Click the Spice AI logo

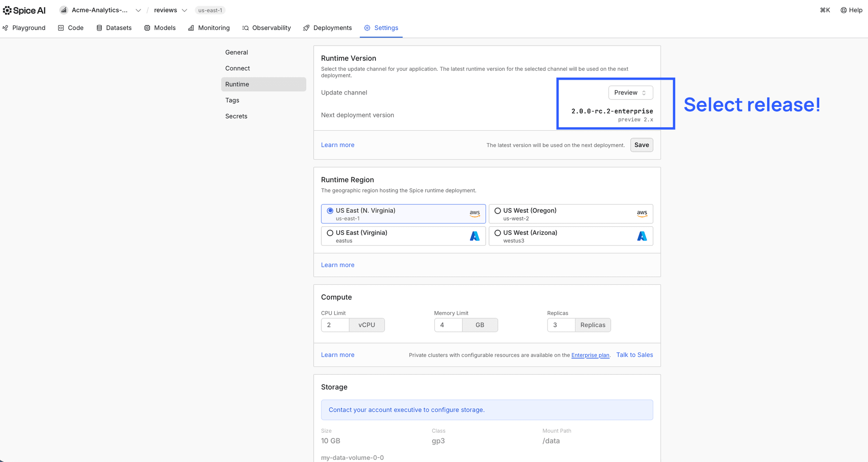24,10
